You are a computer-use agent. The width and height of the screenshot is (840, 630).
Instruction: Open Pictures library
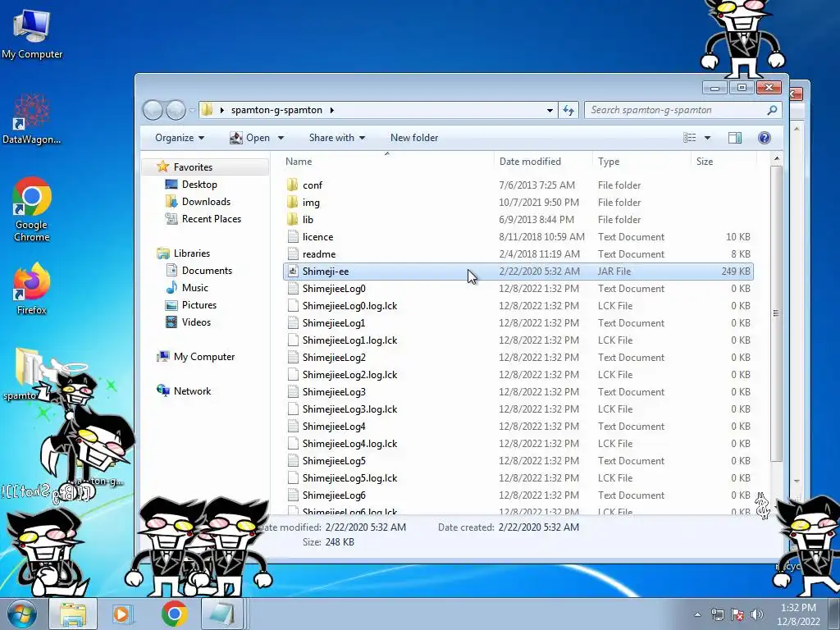(199, 305)
